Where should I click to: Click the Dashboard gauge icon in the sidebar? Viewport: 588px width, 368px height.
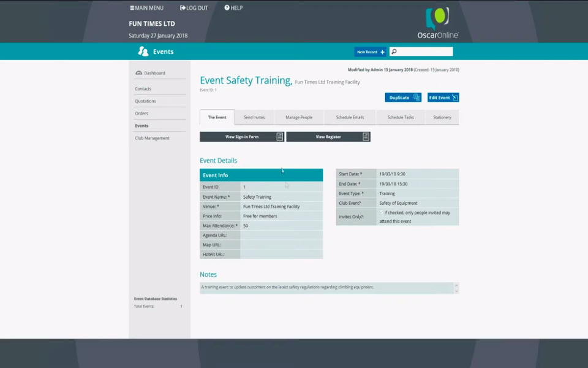click(139, 73)
